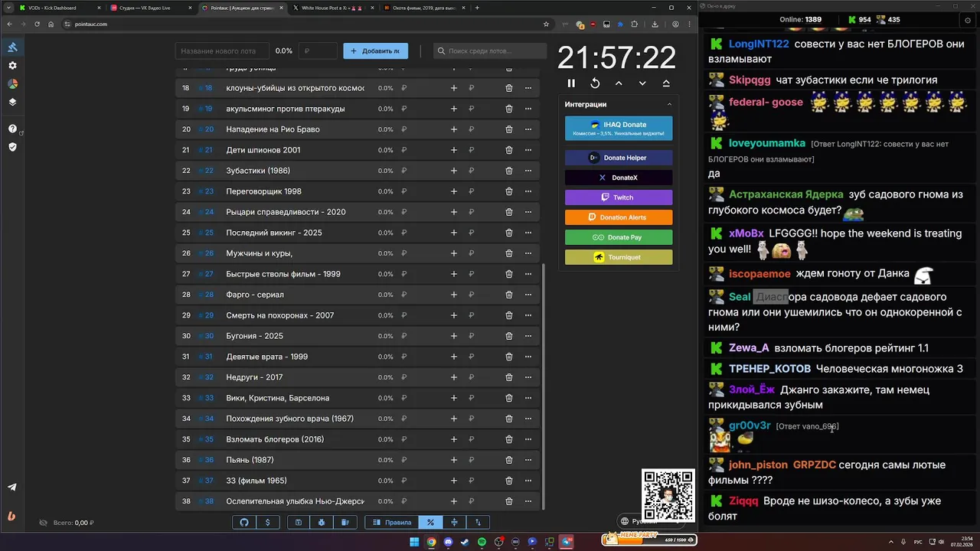Open settings via the sidebar gear icon

click(12, 66)
